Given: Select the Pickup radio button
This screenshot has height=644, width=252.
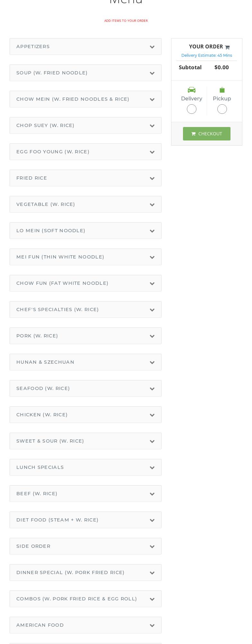Looking at the screenshot, I should [x=222, y=109].
